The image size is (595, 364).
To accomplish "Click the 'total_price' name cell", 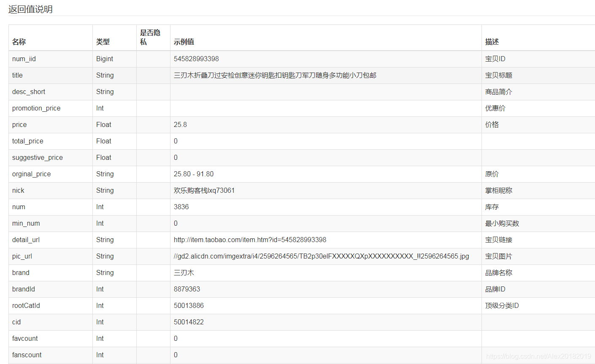I will click(x=28, y=141).
